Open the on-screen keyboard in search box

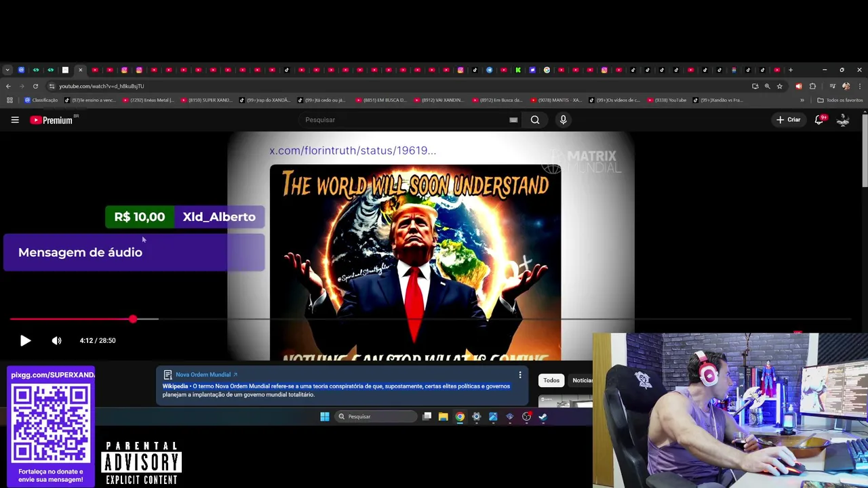click(x=513, y=120)
